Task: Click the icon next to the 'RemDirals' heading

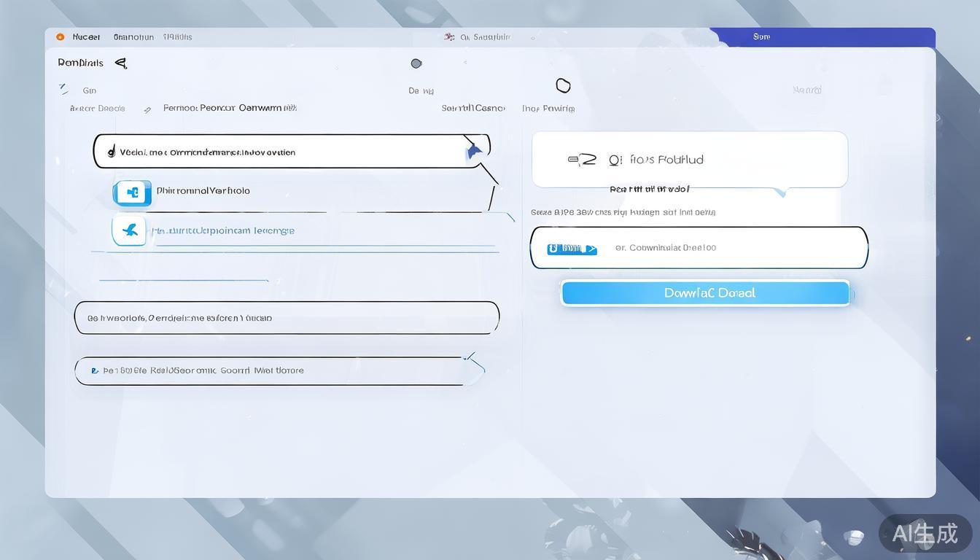Action: [121, 63]
